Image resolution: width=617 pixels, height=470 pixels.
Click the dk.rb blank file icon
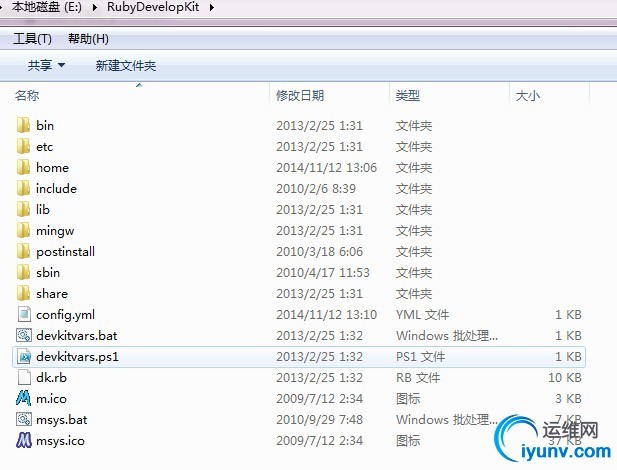tap(24, 377)
